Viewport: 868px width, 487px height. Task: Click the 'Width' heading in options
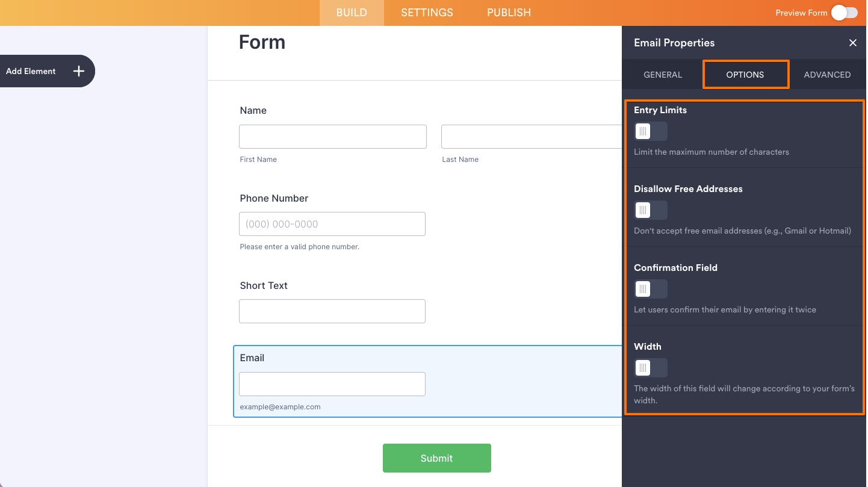(648, 347)
